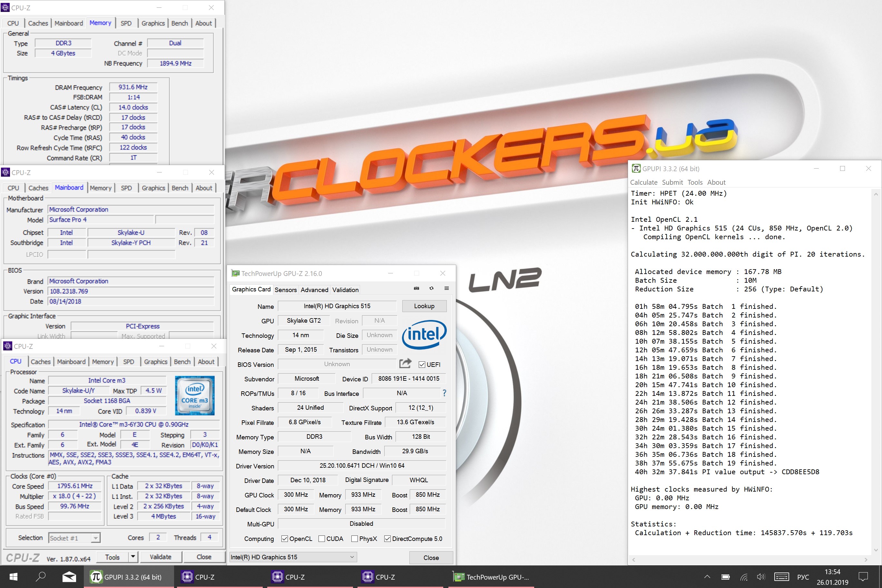
Task: Click the CPU-Z Memory window title icon
Action: click(5, 7)
